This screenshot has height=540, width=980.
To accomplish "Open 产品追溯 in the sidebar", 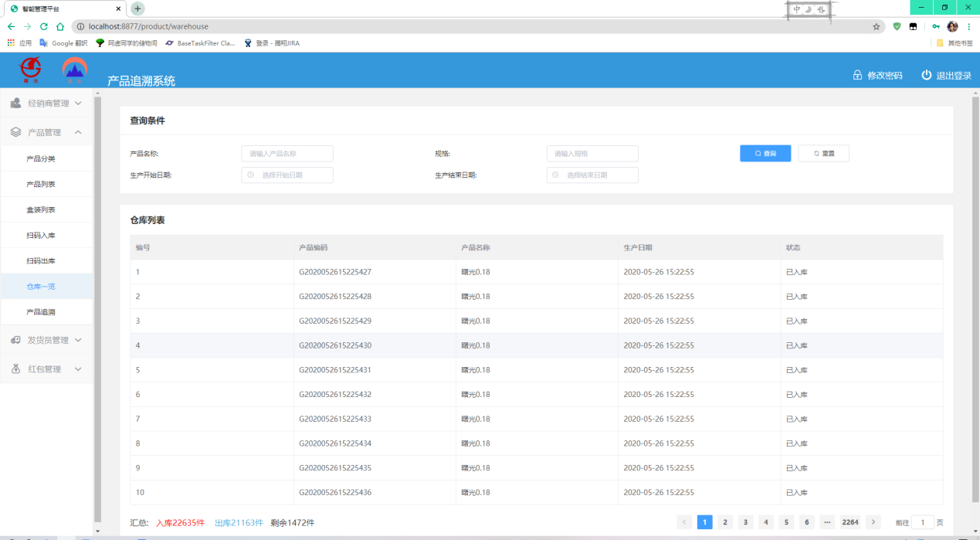I will (41, 312).
